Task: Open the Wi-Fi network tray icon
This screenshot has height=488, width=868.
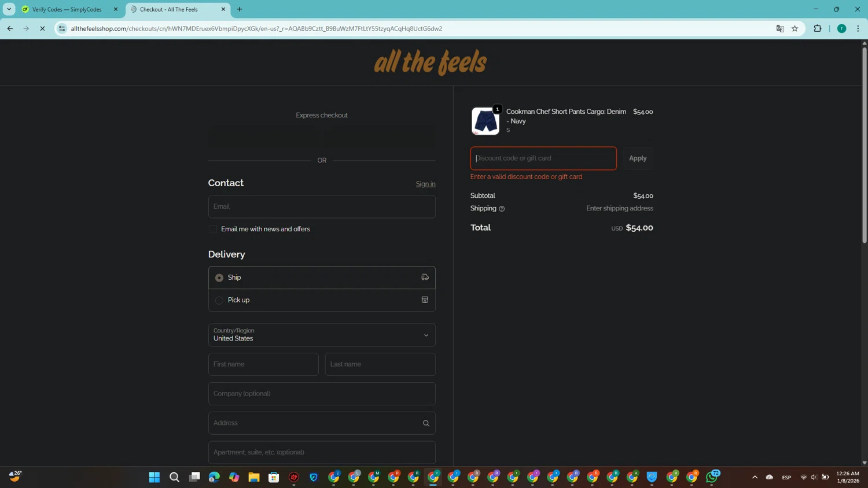Action: click(x=803, y=477)
